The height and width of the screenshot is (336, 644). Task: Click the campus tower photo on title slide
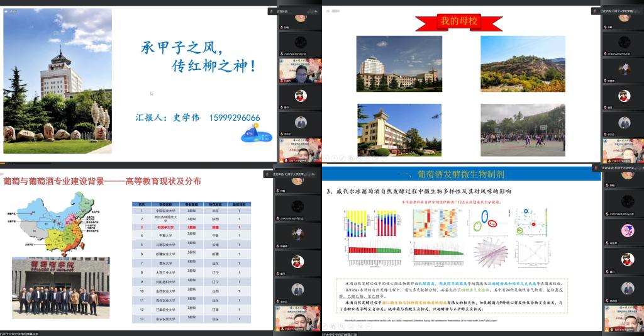(58, 81)
